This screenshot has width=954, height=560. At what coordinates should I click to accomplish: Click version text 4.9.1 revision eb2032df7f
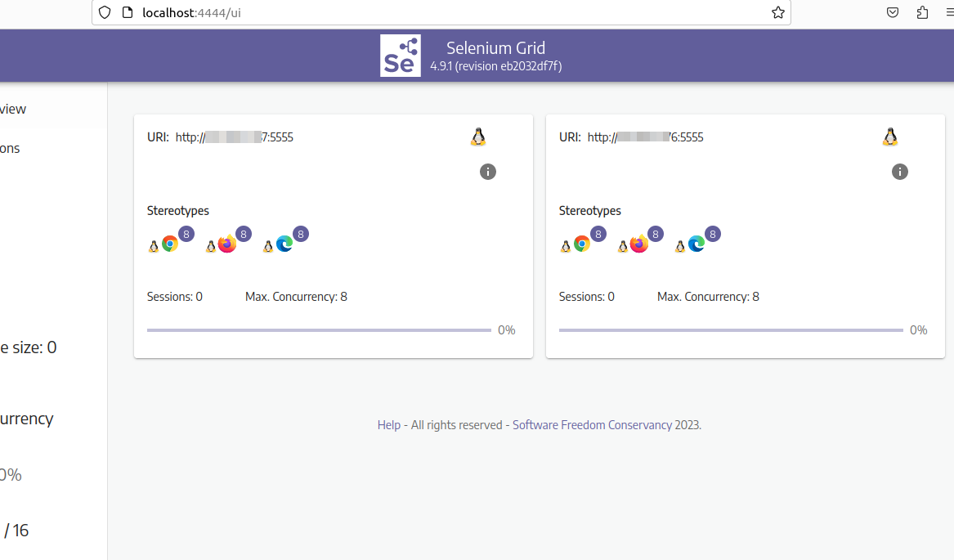[x=496, y=65]
